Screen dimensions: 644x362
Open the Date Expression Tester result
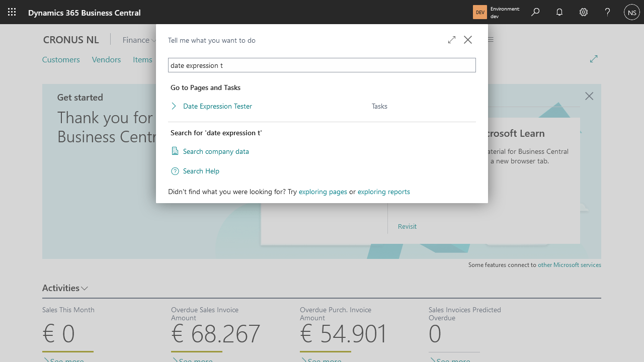pos(217,106)
